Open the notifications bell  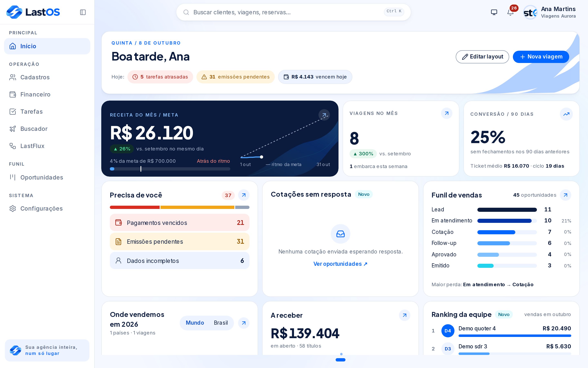coord(510,12)
